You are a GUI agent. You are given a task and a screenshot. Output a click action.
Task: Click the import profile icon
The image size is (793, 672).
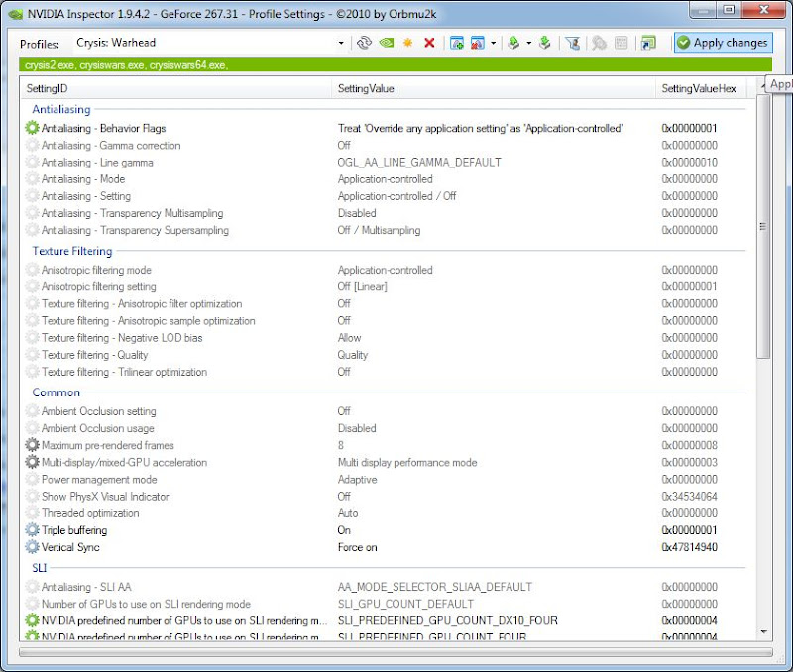pyautogui.click(x=544, y=43)
